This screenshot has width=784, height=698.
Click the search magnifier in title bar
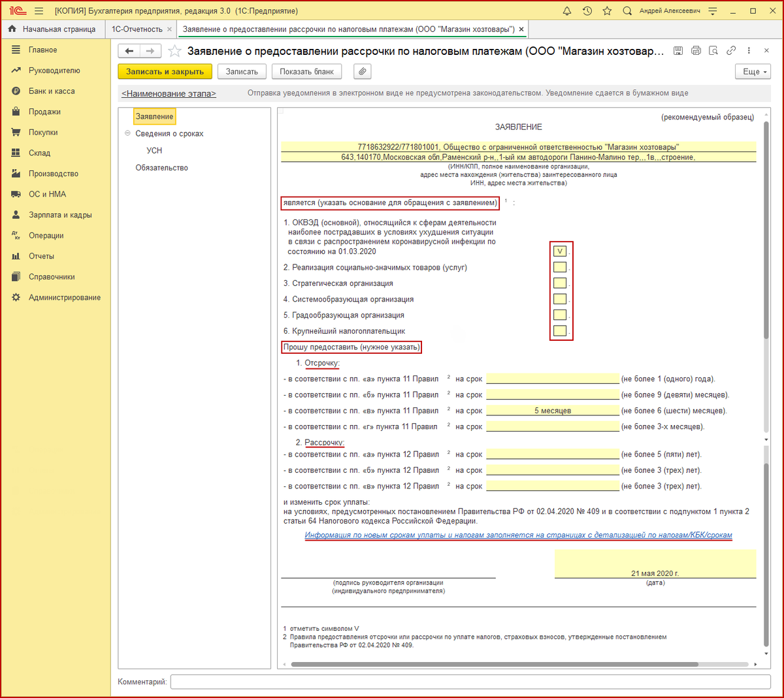[x=627, y=11]
